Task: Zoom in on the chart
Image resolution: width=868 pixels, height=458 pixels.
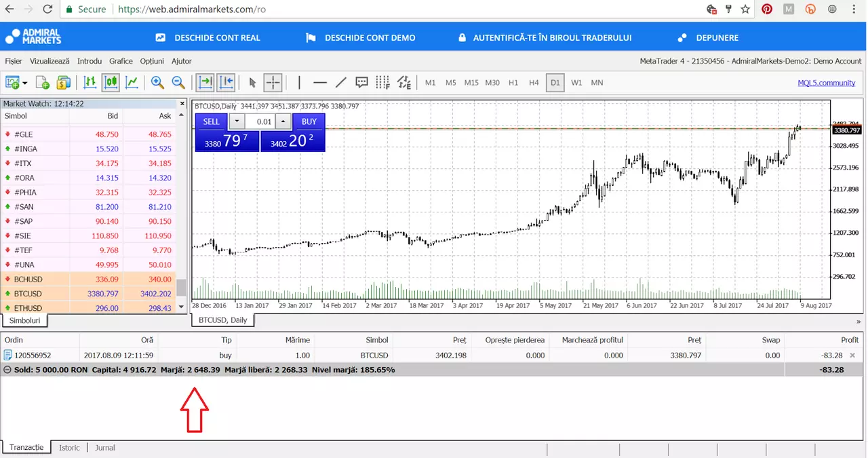Action: point(157,83)
